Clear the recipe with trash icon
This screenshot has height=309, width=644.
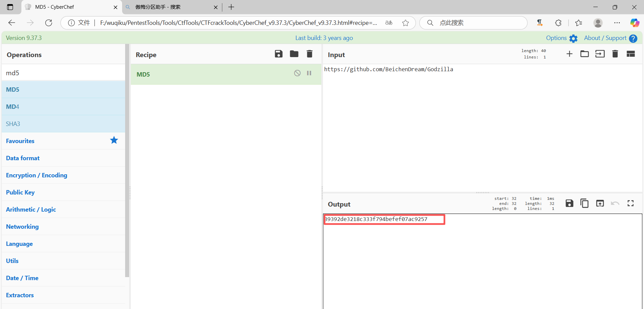pyautogui.click(x=310, y=54)
